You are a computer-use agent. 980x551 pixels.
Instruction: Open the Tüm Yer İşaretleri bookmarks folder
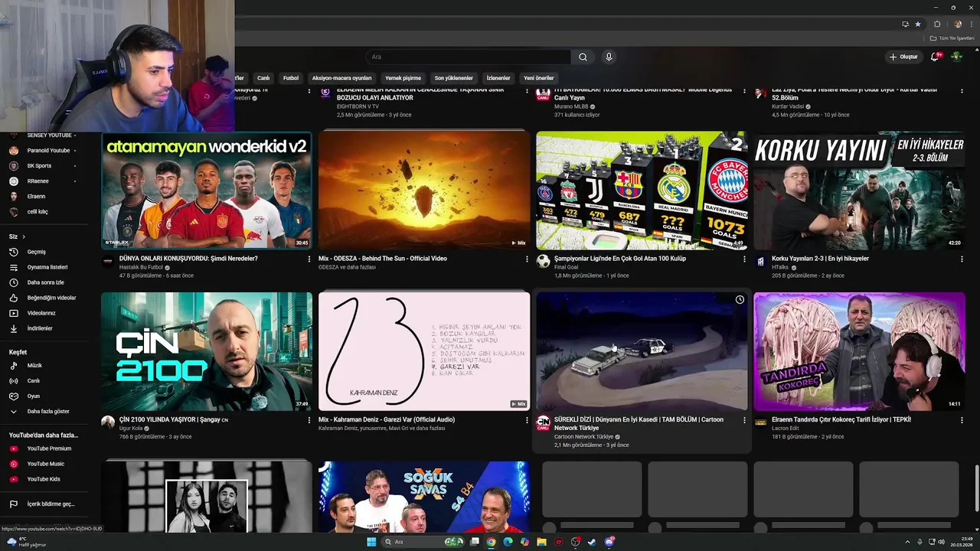952,37
